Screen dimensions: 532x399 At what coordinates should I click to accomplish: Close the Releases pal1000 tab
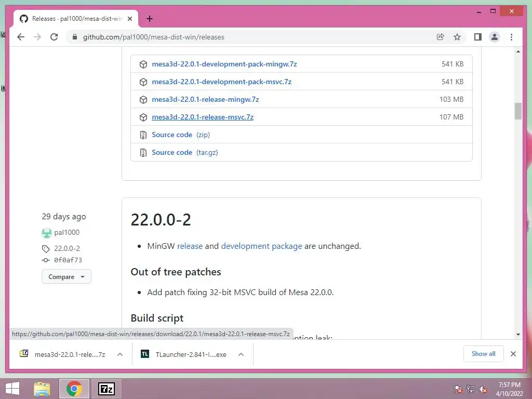pyautogui.click(x=129, y=19)
